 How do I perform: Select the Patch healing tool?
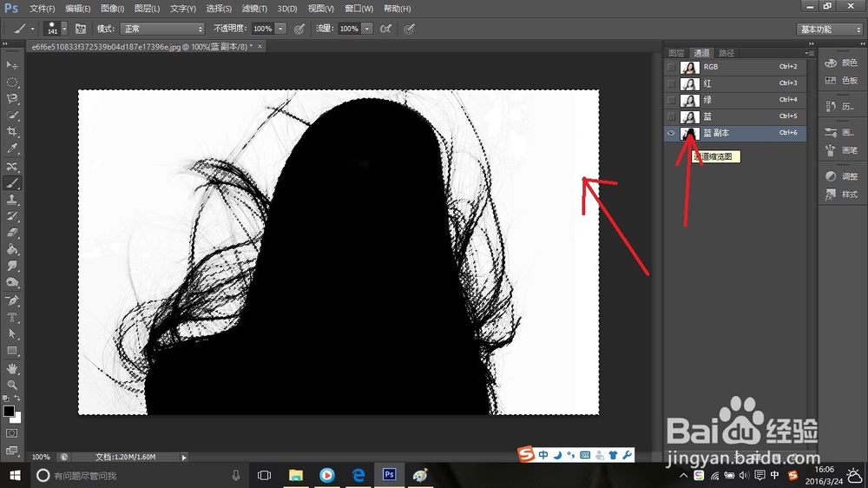click(x=11, y=166)
